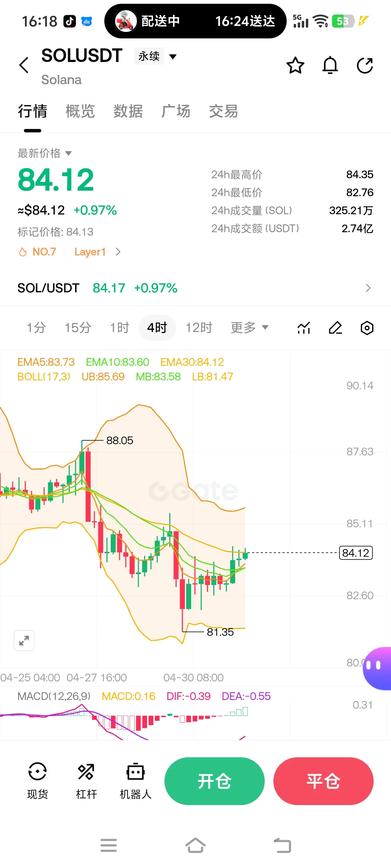
Task: Open the purple assistant bubble
Action: (377, 668)
